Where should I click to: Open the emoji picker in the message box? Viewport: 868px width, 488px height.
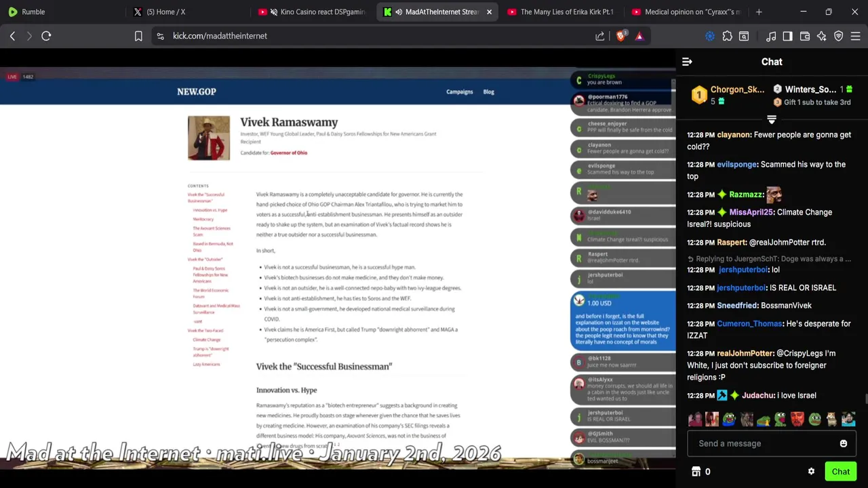pos(844,443)
